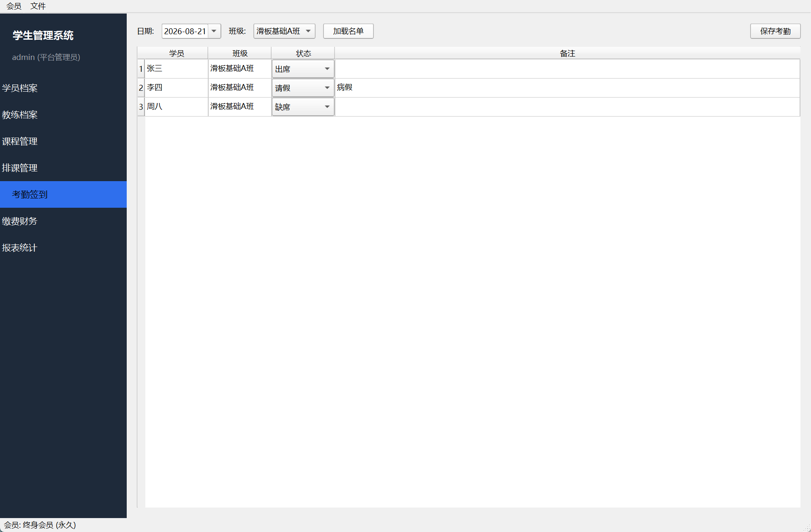Click the 备注 column header
Screen dimensions: 811x532
coord(567,53)
